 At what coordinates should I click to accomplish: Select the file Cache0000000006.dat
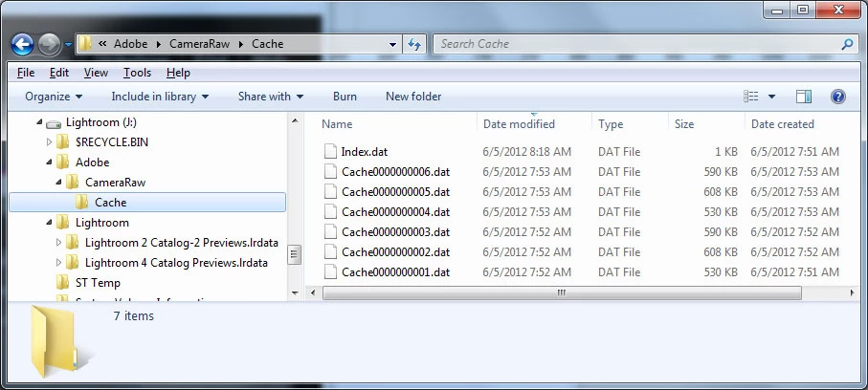395,171
